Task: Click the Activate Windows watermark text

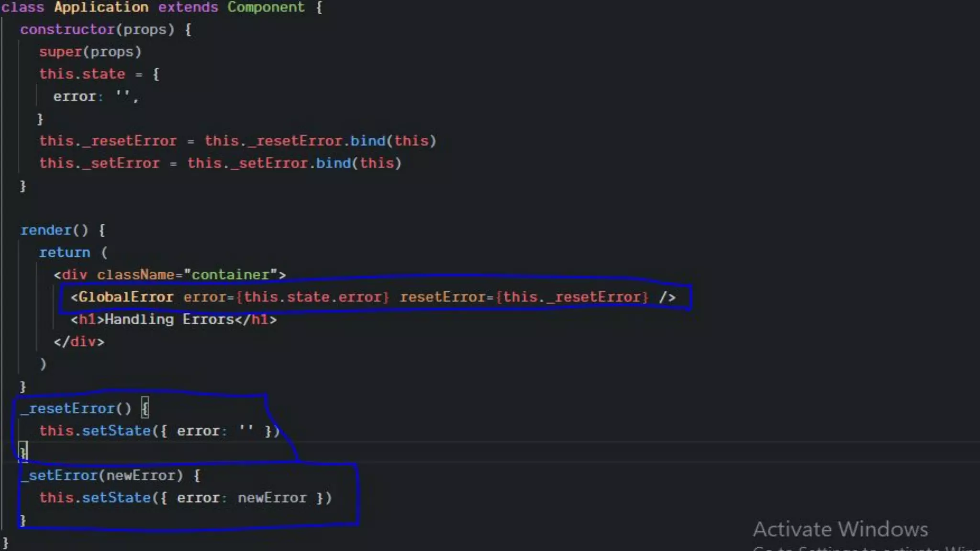Action: coord(840,529)
